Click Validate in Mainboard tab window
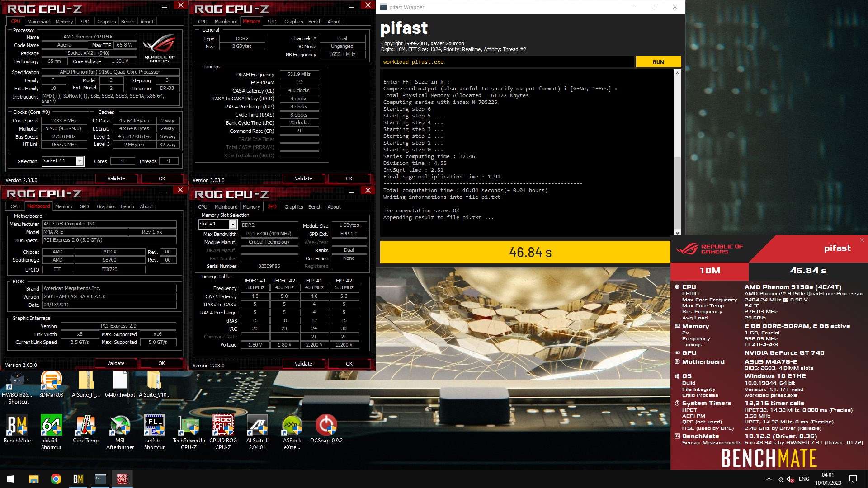 tap(116, 363)
